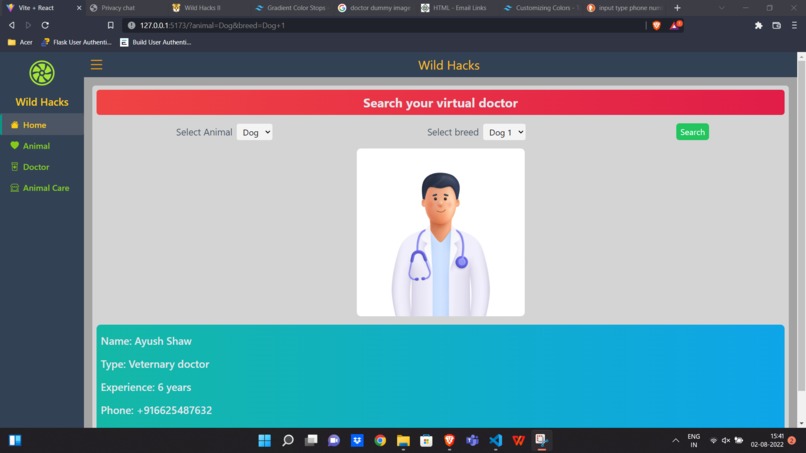This screenshot has width=806, height=453.
Task: Click the green Search button
Action: (692, 132)
